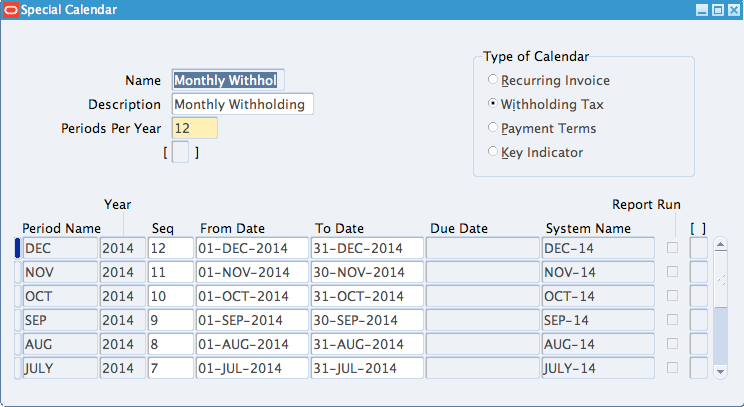Image resolution: width=744 pixels, height=407 pixels.
Task: Click the bracketed flexfield box under Periods Per Year
Action: coord(180,152)
